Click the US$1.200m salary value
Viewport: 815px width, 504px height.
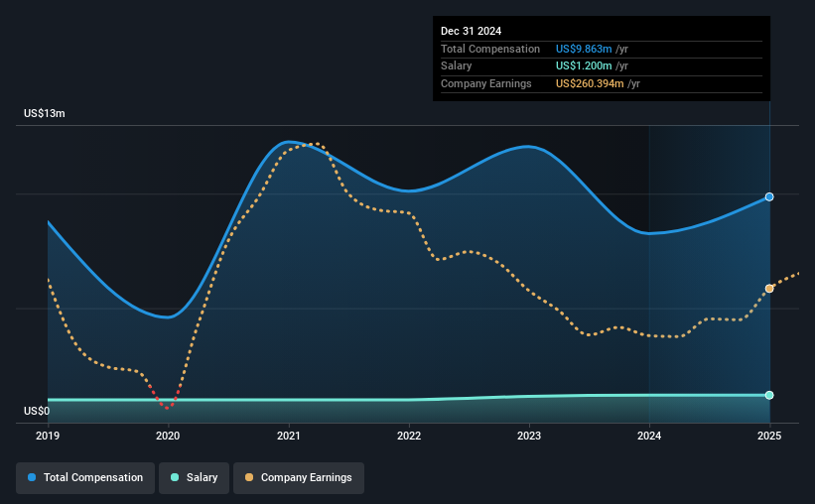(x=584, y=66)
